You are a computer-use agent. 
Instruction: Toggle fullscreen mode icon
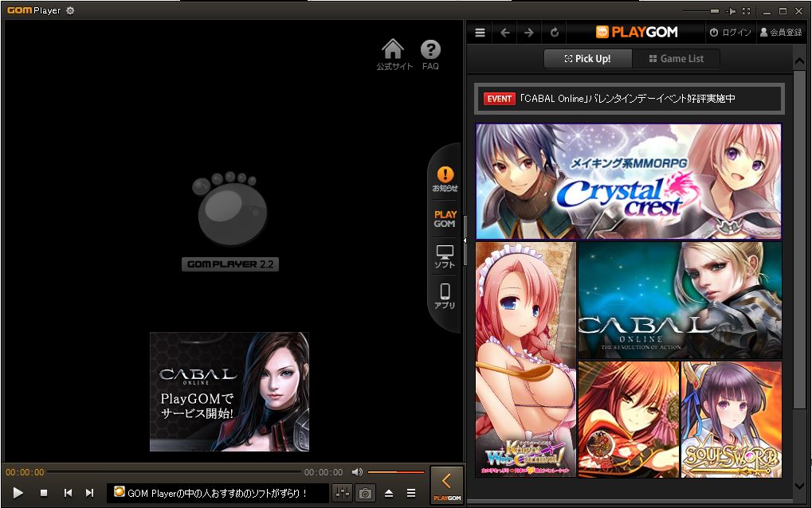[x=746, y=11]
